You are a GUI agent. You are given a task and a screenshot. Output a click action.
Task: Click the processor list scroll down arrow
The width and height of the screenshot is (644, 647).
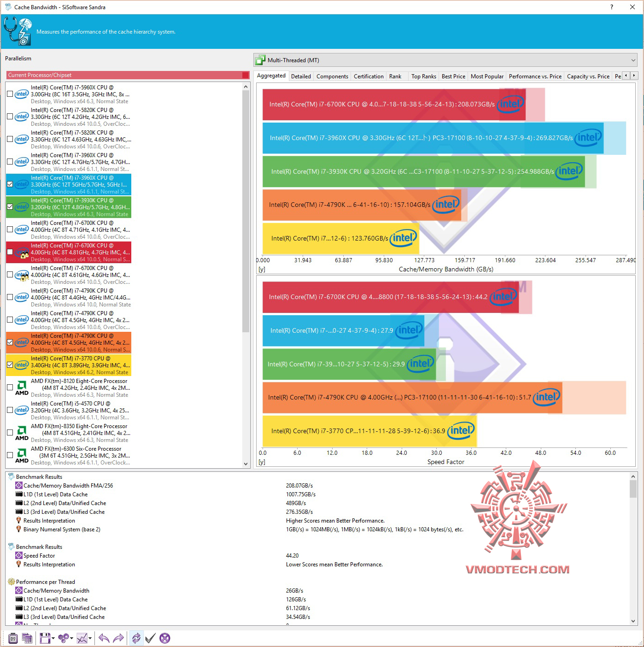[246, 464]
